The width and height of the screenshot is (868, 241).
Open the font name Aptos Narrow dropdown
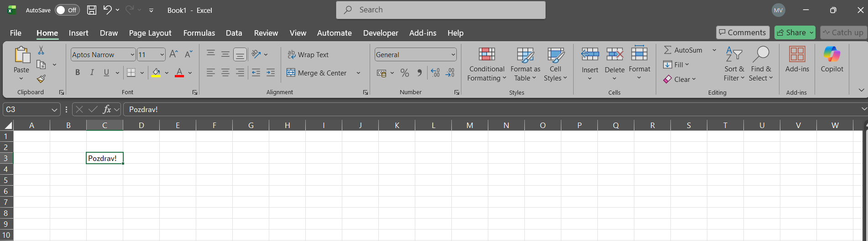[x=132, y=54]
